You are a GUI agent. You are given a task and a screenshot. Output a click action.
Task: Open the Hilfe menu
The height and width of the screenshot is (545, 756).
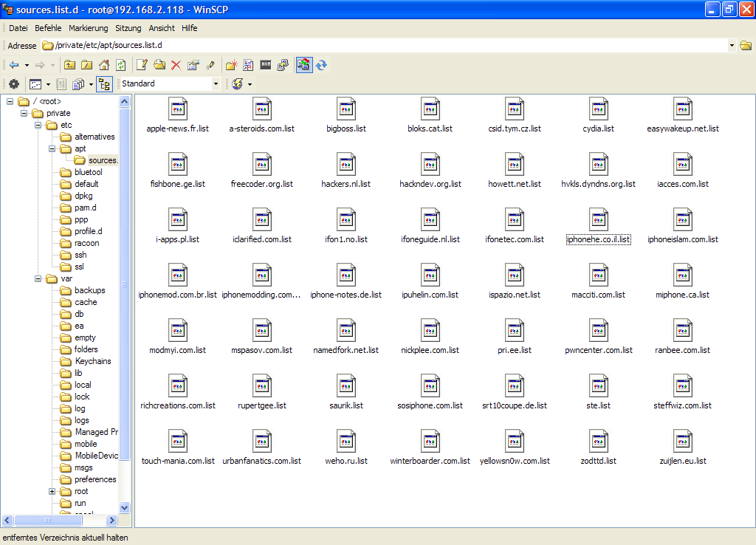[190, 28]
